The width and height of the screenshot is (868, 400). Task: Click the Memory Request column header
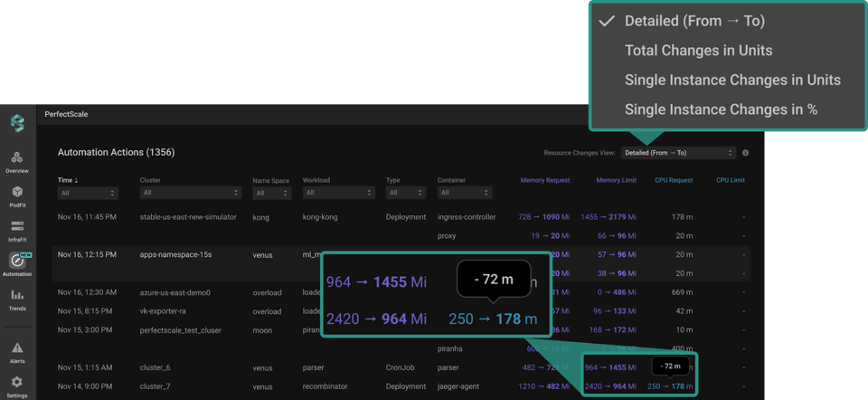(544, 180)
